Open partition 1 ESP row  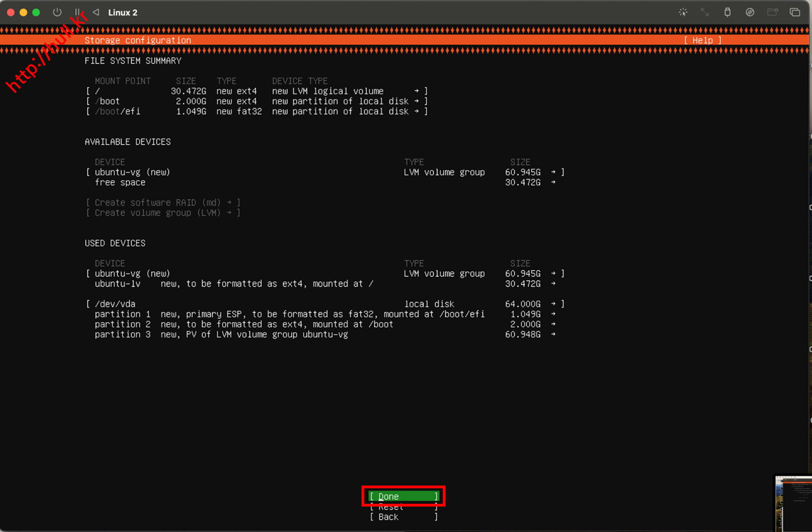[325, 314]
